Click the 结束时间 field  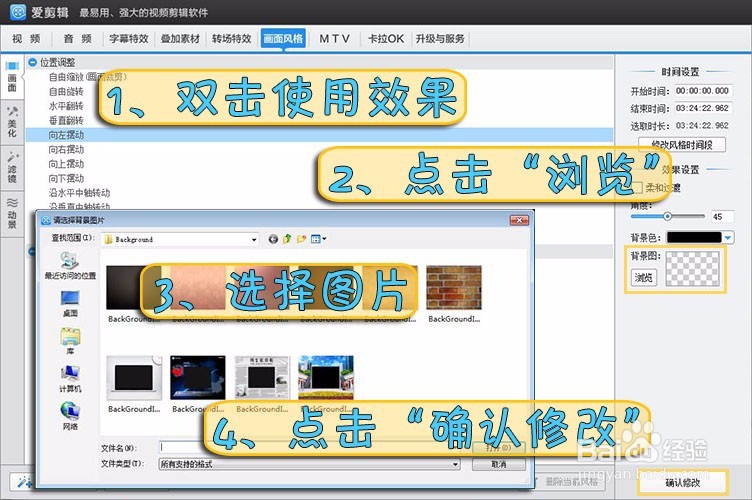coord(702,108)
